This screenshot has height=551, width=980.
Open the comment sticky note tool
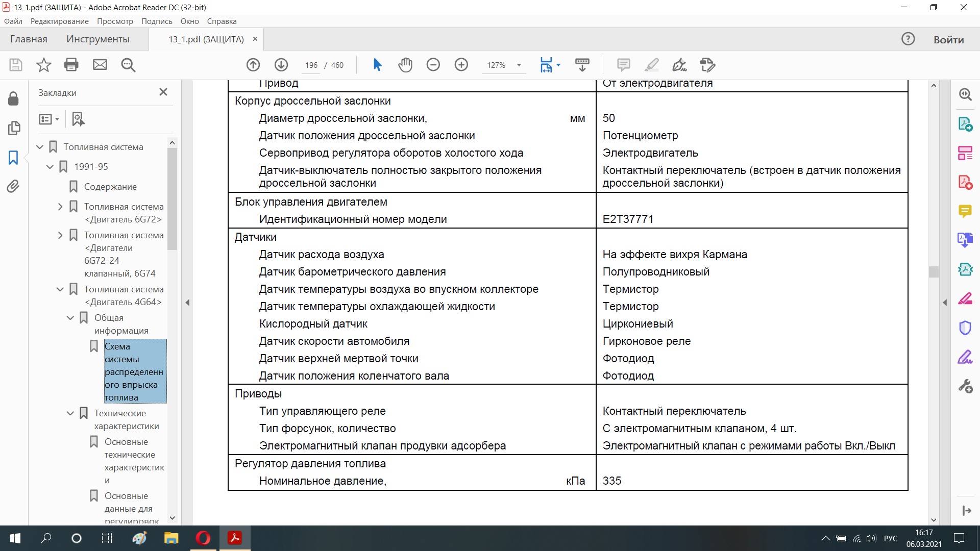(x=623, y=65)
